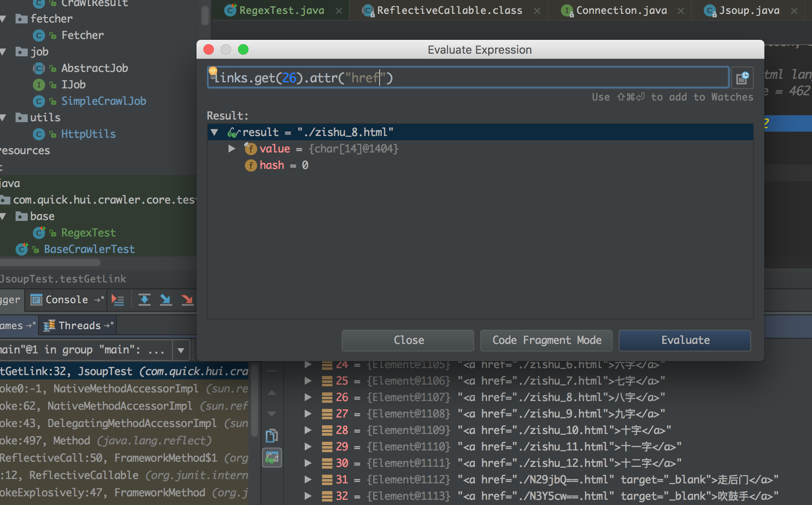Click the pin icon next to Threads tab
The width and height of the screenshot is (812, 505).
click(x=109, y=325)
